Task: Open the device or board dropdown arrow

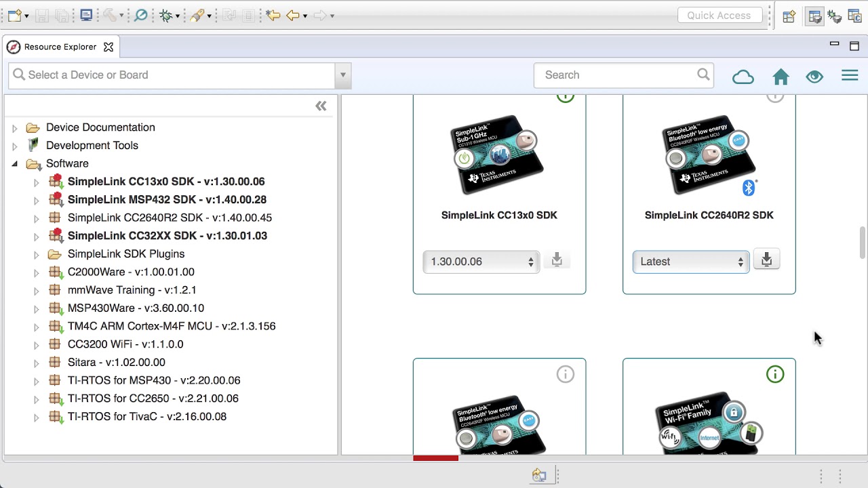Action: [x=343, y=75]
